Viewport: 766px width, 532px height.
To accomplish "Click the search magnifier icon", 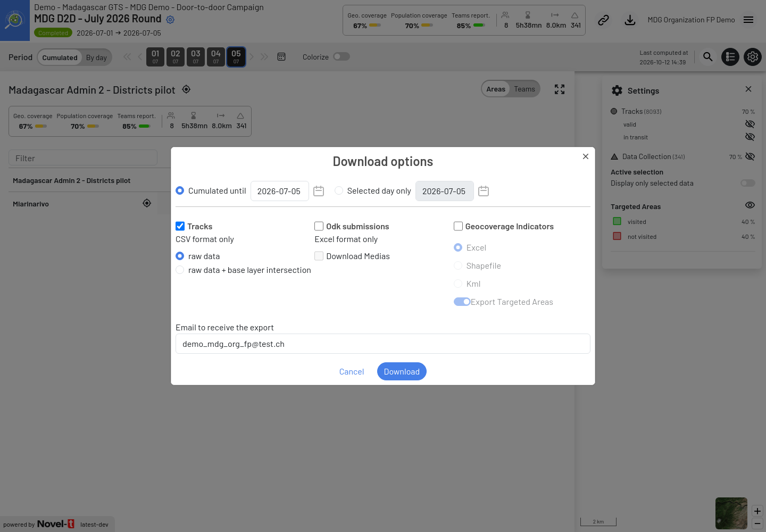I will tap(707, 56).
